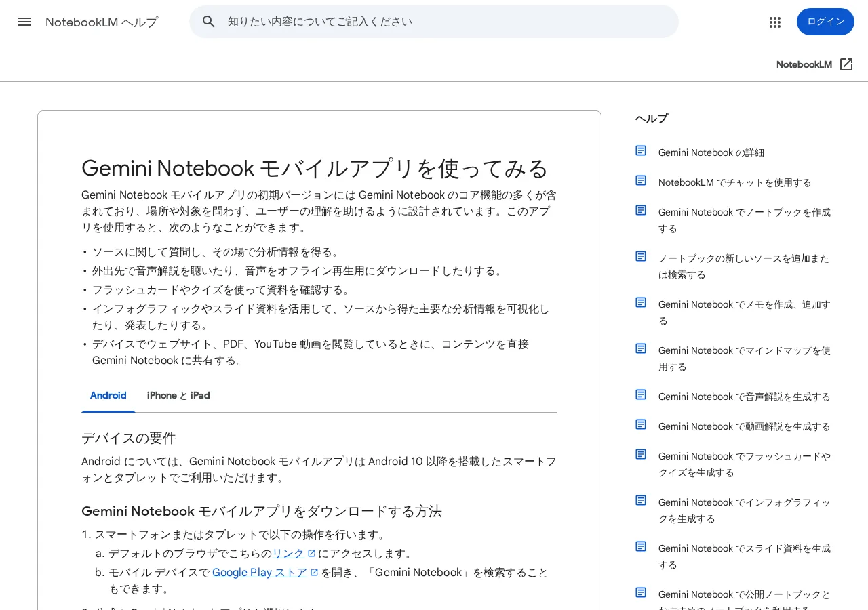Click the デバイスの要件 heading
This screenshot has width=868, height=610.
click(x=129, y=438)
